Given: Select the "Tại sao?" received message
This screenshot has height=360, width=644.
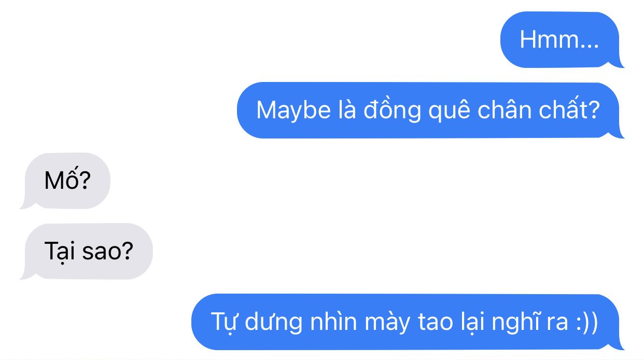Looking at the screenshot, I should tap(87, 252).
